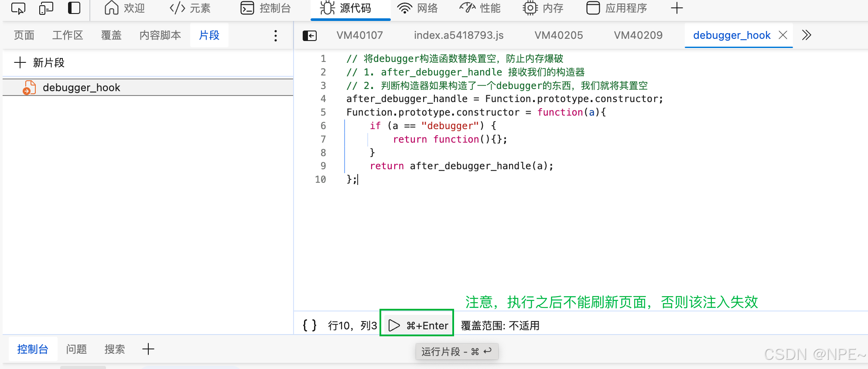Click the pretty print braces icon
The image size is (868, 369).
click(310, 325)
